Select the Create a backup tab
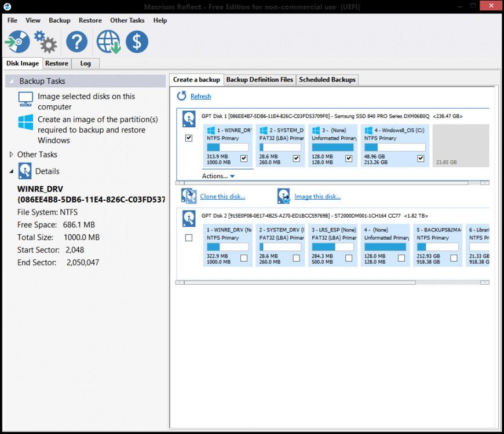 click(196, 79)
